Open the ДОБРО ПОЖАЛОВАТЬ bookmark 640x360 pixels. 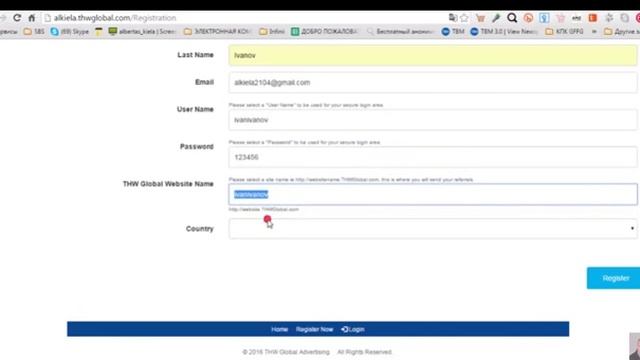(x=324, y=31)
